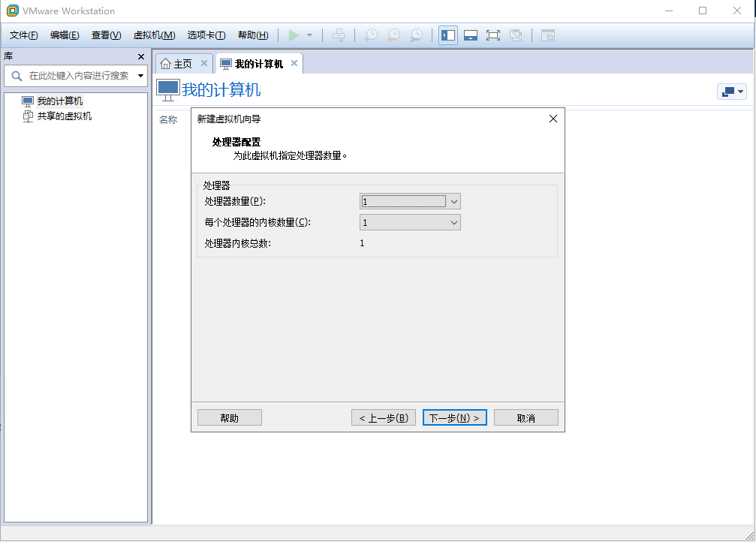Open the 虚拟机(M) menu

tap(155, 35)
